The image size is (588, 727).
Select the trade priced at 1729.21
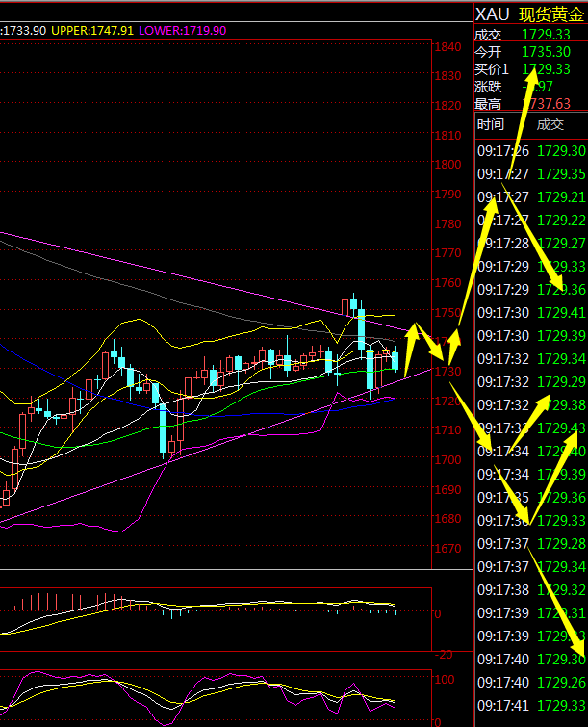coord(562,197)
